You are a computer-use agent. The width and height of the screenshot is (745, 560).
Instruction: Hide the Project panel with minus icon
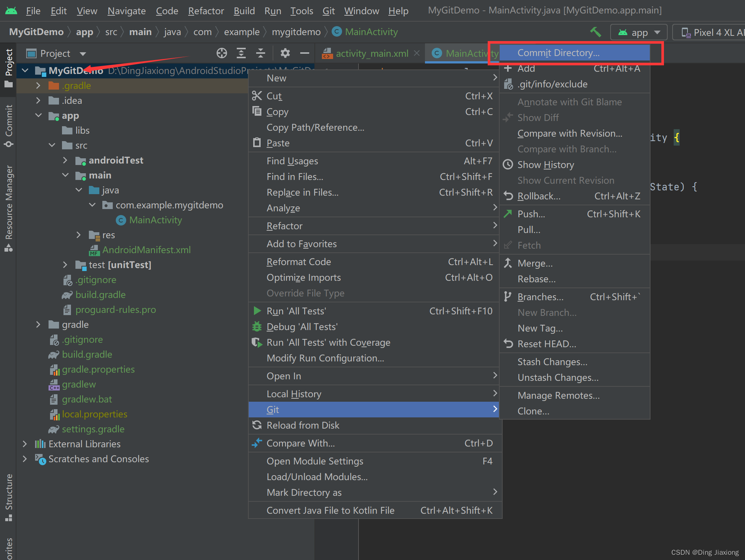[305, 53]
